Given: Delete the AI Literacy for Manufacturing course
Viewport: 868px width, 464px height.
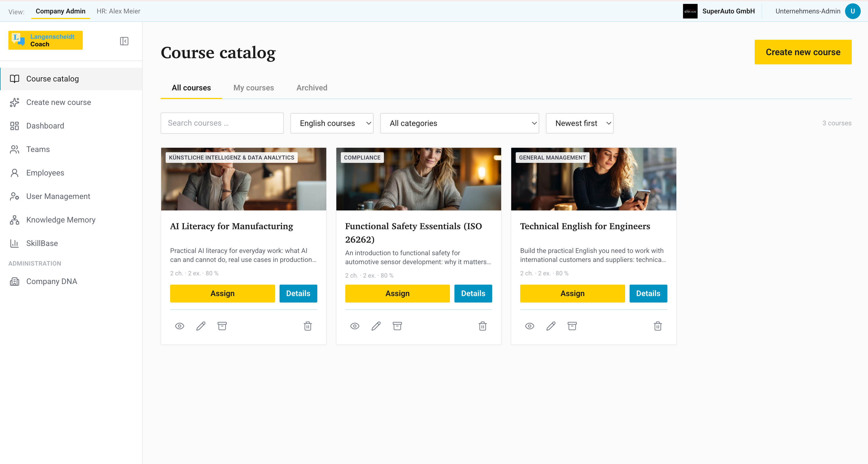Looking at the screenshot, I should 308,326.
